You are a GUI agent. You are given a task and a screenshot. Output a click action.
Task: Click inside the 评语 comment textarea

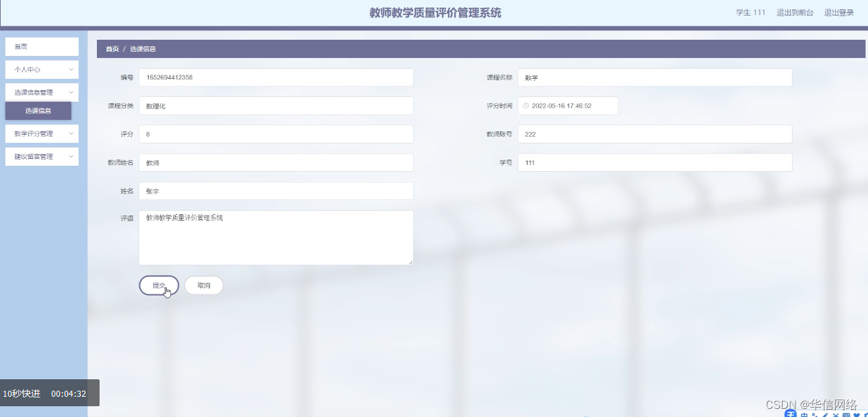[276, 237]
